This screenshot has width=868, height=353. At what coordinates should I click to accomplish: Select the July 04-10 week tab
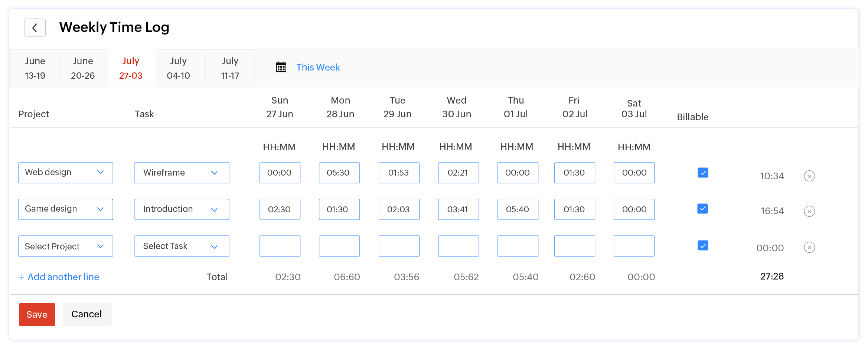179,68
